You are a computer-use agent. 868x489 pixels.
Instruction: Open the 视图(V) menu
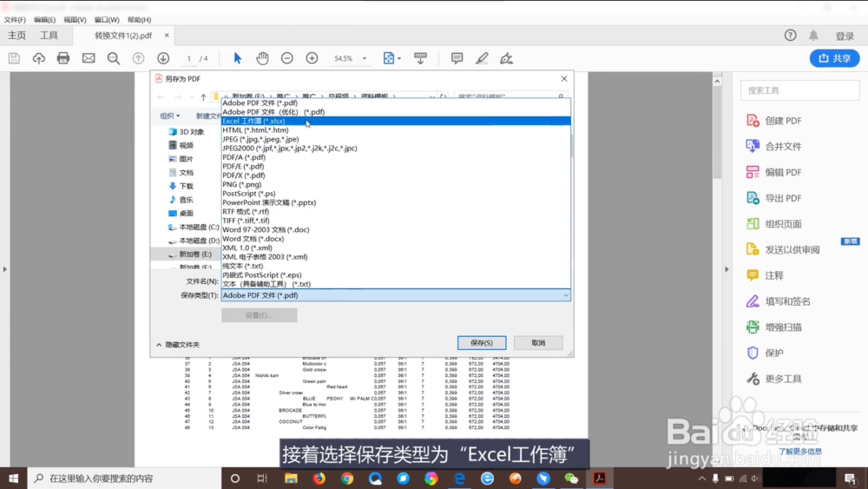coord(75,19)
